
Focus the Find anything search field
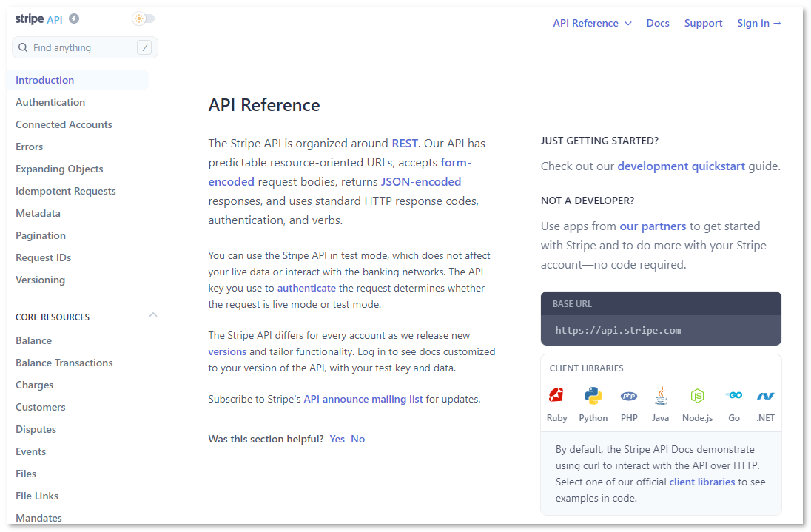coord(85,47)
